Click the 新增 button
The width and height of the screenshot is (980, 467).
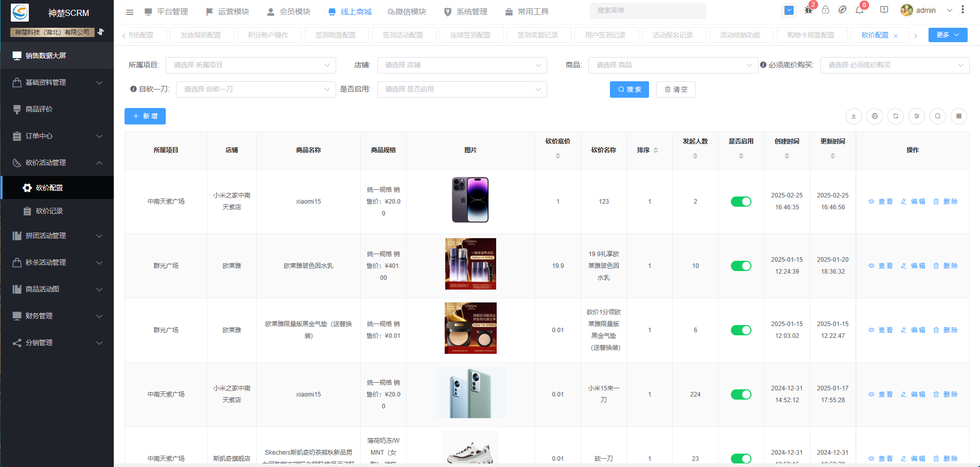[x=145, y=116]
